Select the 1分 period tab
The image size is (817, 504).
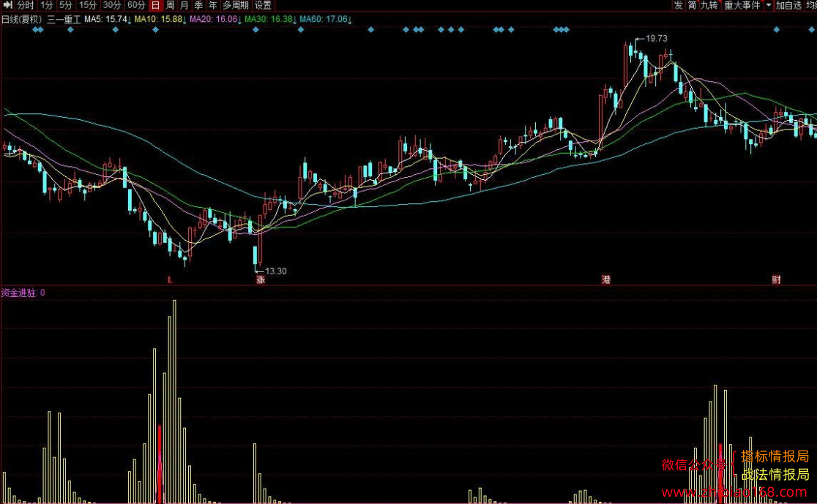point(46,5)
